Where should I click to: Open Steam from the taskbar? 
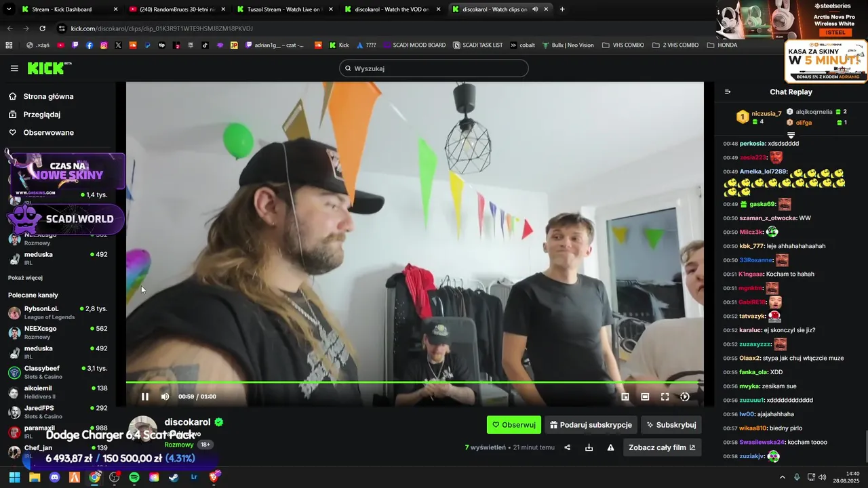tap(174, 477)
